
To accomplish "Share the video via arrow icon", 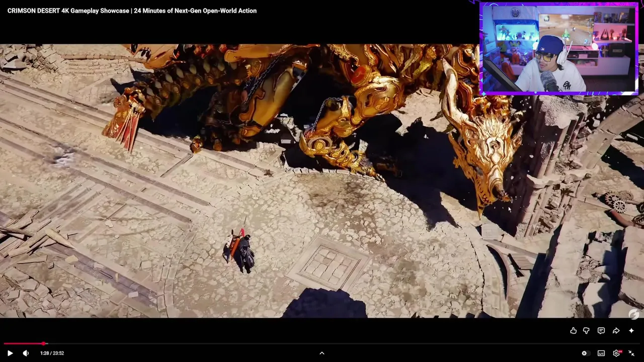I will pos(616,330).
